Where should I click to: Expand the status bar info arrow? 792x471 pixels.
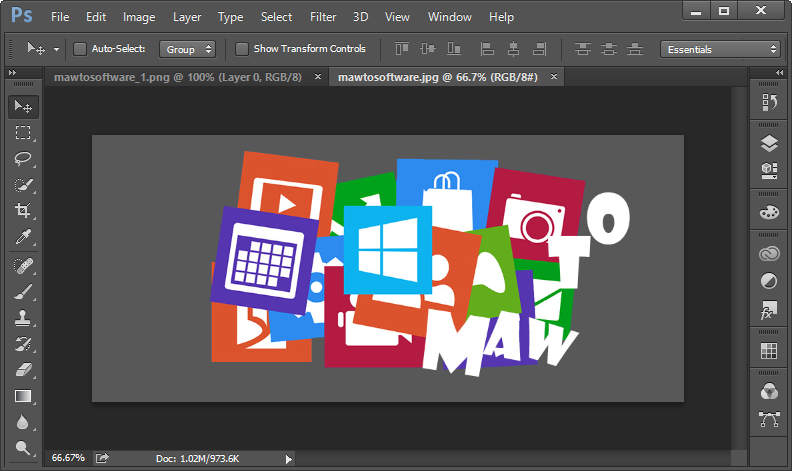(288, 459)
